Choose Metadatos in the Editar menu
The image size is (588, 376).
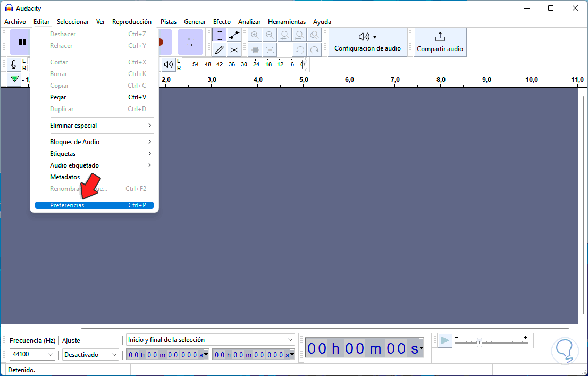[94, 177]
